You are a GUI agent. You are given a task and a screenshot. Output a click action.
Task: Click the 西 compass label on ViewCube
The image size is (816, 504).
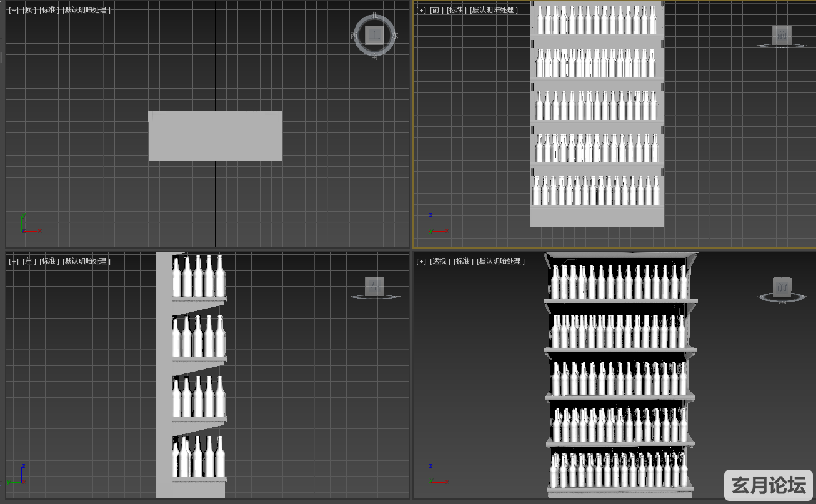354,36
